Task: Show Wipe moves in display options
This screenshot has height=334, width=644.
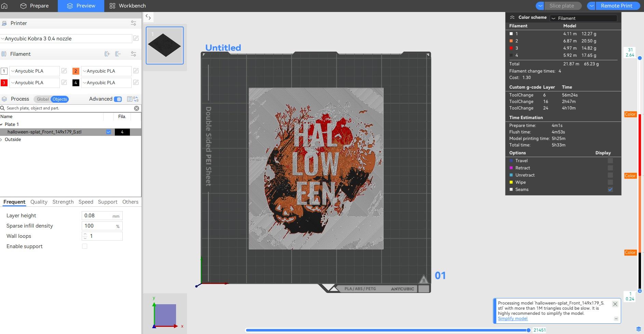Action: tap(610, 182)
